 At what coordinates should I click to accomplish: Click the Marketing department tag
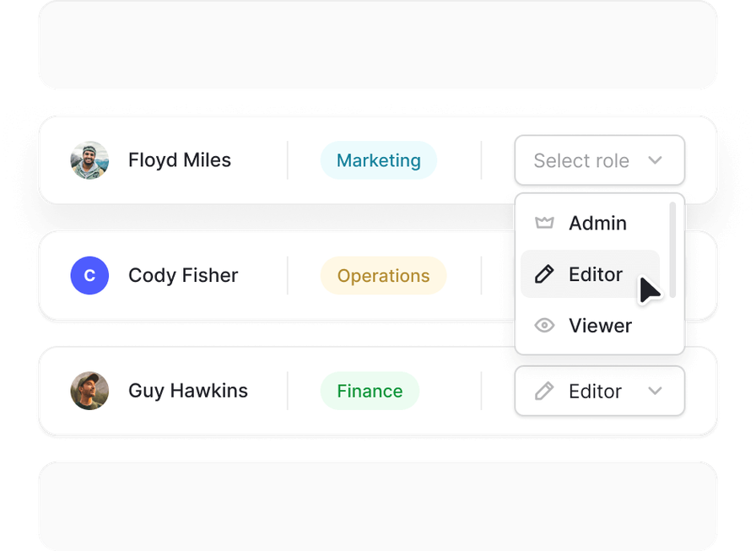378,160
